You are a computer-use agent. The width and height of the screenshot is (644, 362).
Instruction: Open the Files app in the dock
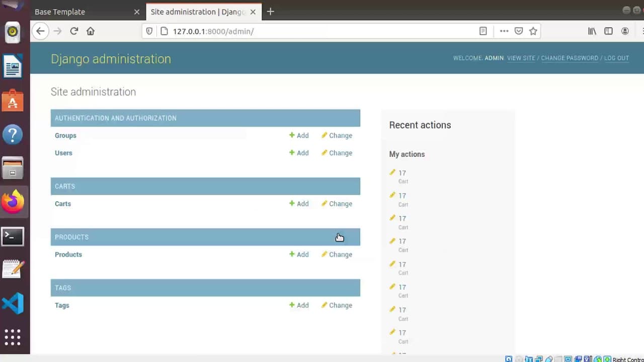coord(13,168)
